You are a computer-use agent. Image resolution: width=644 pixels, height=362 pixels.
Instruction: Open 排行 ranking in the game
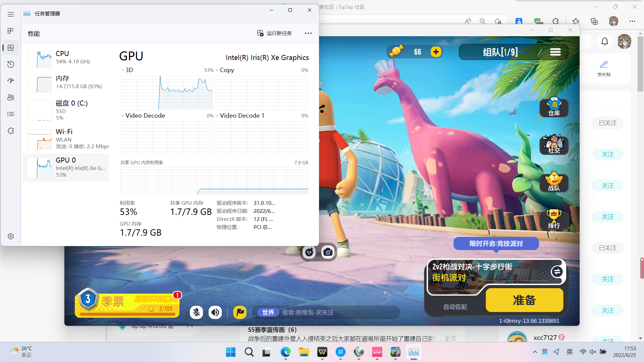(554, 220)
